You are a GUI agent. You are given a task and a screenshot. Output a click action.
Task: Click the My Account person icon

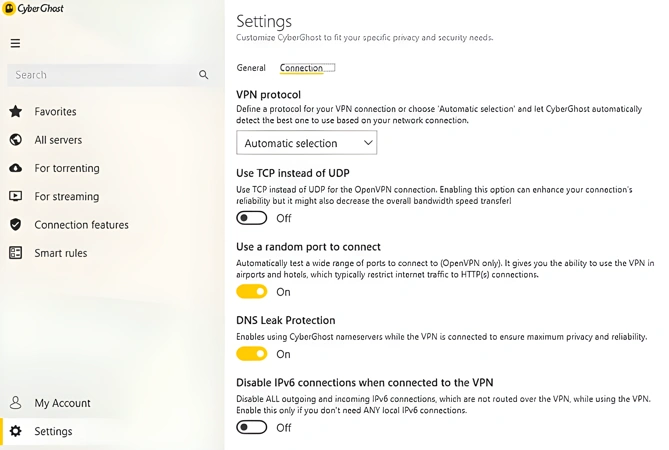[x=16, y=403]
